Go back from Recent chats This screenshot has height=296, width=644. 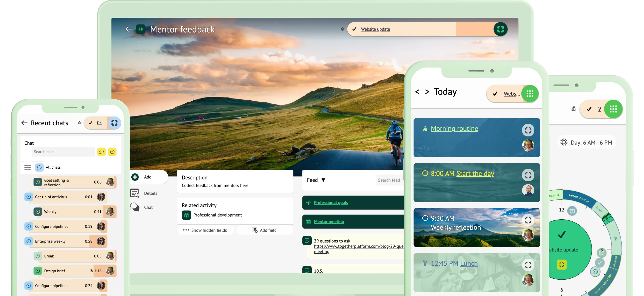pos(24,123)
